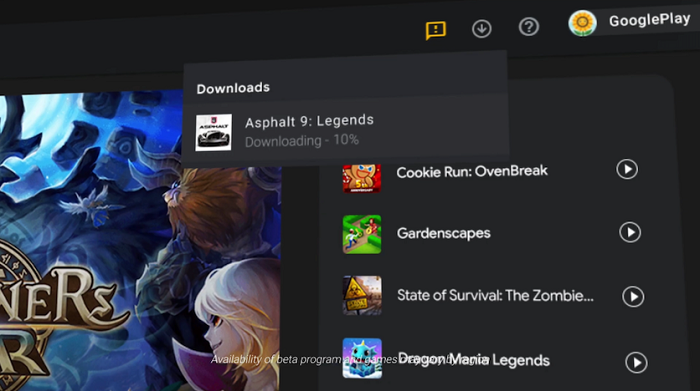Open State of Survival: The Zombie title
Image resolution: width=700 pixels, height=391 pixels.
(x=495, y=295)
